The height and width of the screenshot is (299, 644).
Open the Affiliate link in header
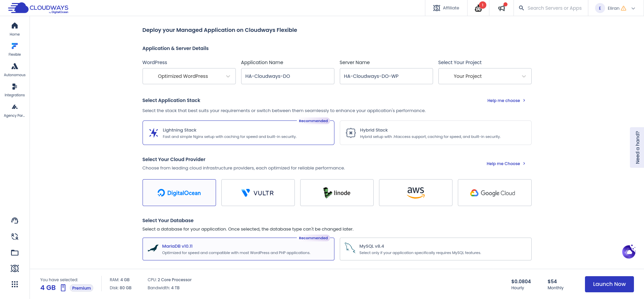(446, 8)
